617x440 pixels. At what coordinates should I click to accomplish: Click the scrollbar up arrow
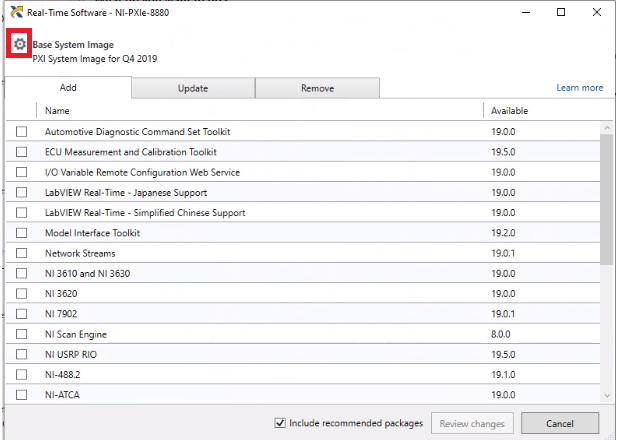tap(607, 129)
